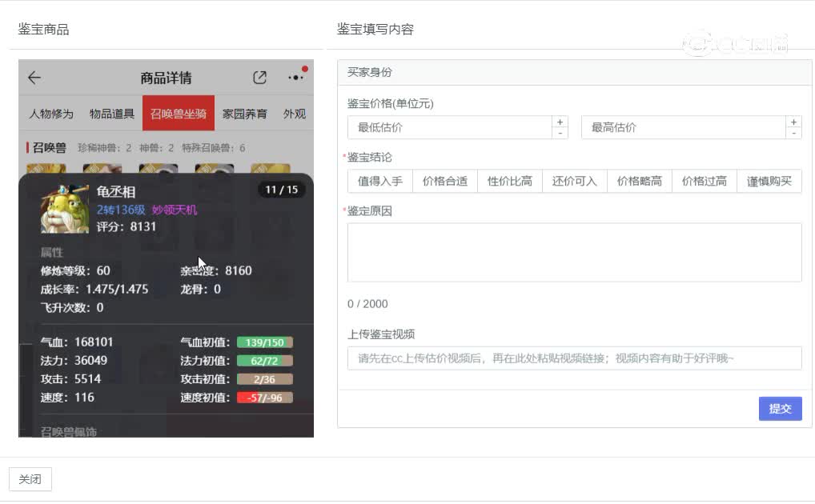Choose 价格合适 conclusion option

(x=445, y=182)
